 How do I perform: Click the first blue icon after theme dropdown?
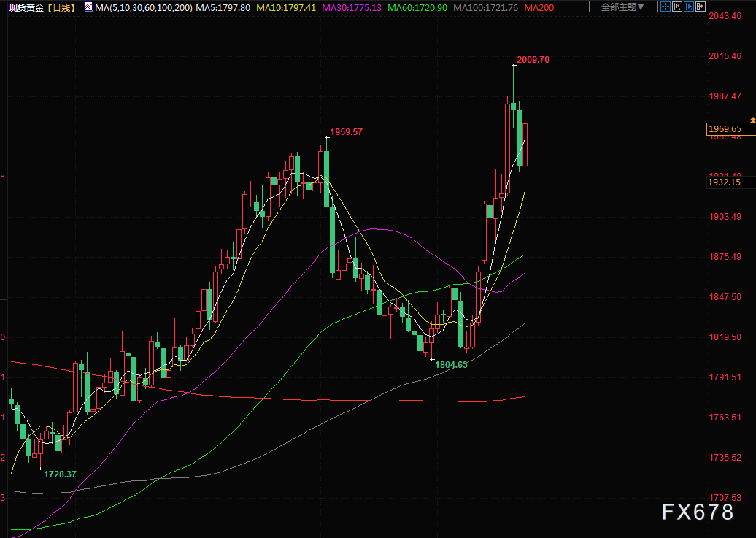(x=665, y=7)
